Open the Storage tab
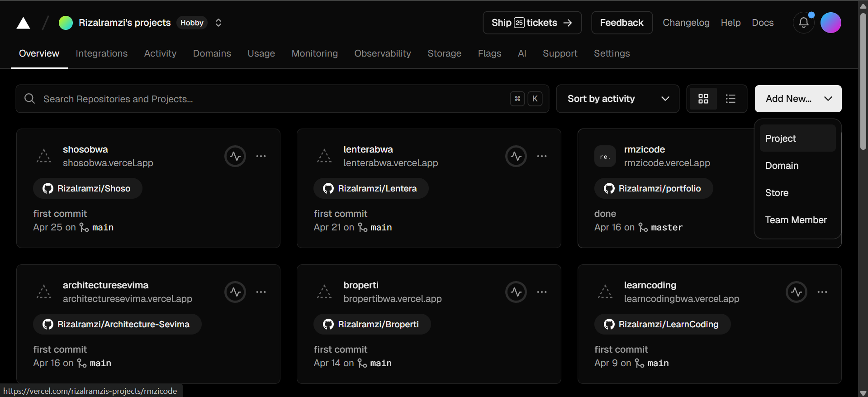Viewport: 868px width, 397px height. pyautogui.click(x=445, y=53)
